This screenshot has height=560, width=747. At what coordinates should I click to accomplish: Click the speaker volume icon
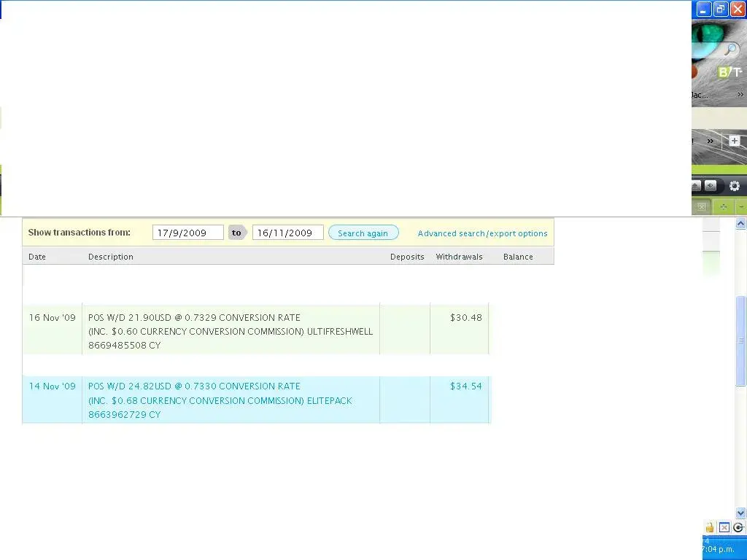(711, 186)
